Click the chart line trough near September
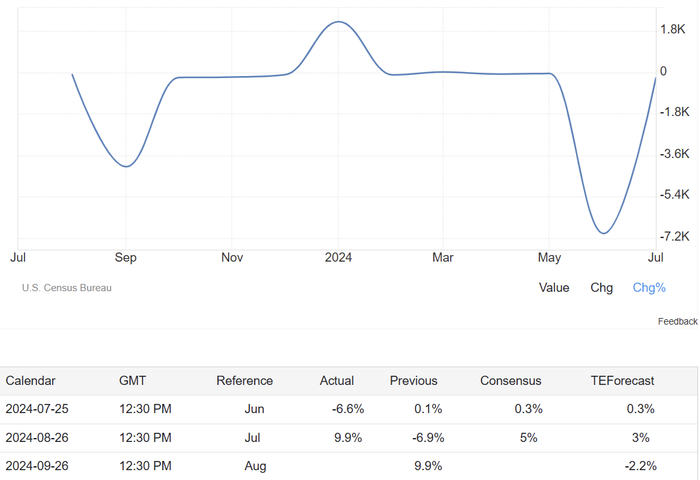The image size is (700, 480). (125, 166)
